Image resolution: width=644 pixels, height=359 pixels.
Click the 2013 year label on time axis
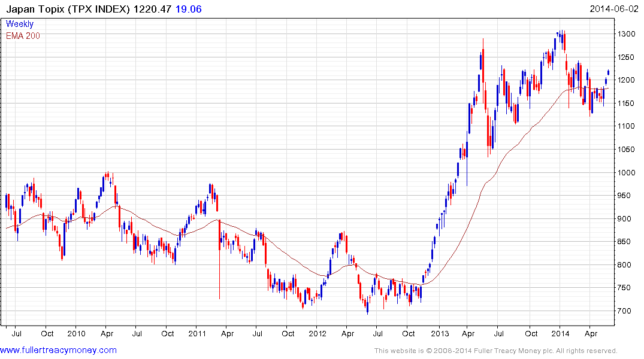tap(440, 333)
